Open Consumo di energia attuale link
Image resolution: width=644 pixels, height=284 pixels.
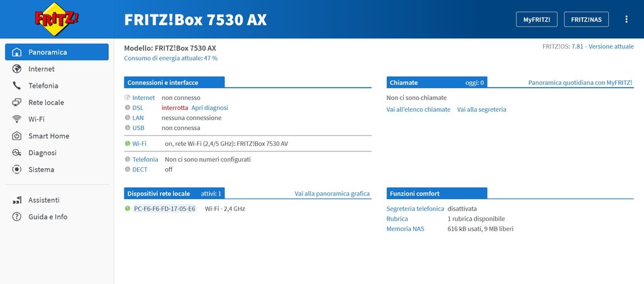[x=171, y=58]
